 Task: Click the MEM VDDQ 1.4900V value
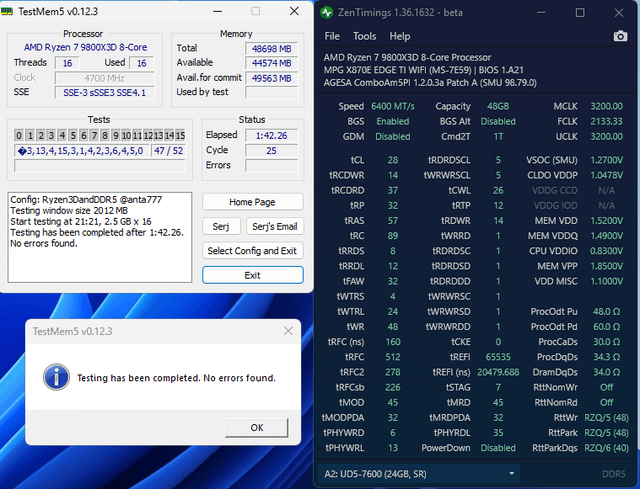coord(607,236)
